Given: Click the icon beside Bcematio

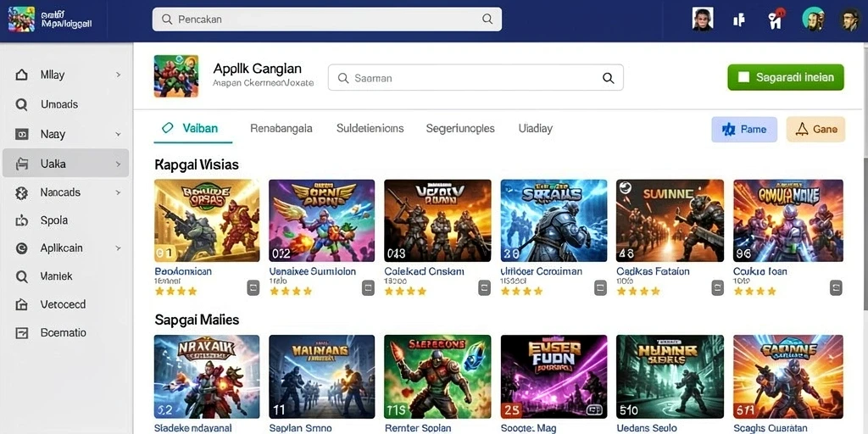Looking at the screenshot, I should [x=21, y=333].
